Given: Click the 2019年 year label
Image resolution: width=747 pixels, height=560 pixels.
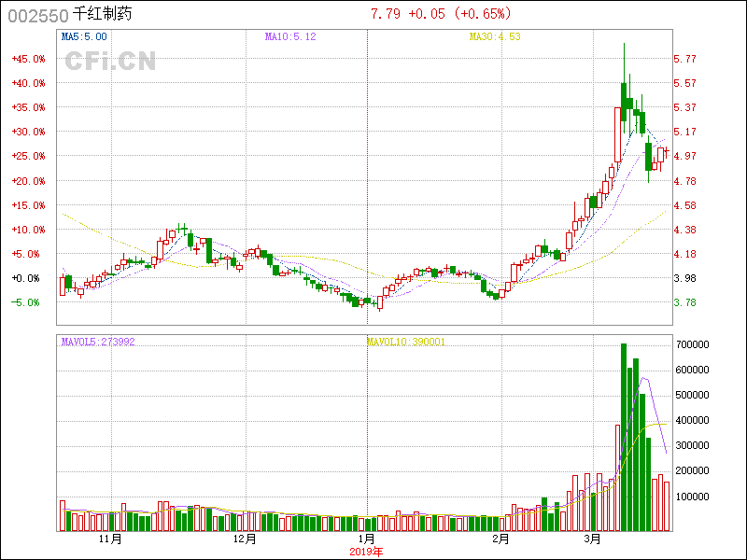Looking at the screenshot, I should click(367, 551).
